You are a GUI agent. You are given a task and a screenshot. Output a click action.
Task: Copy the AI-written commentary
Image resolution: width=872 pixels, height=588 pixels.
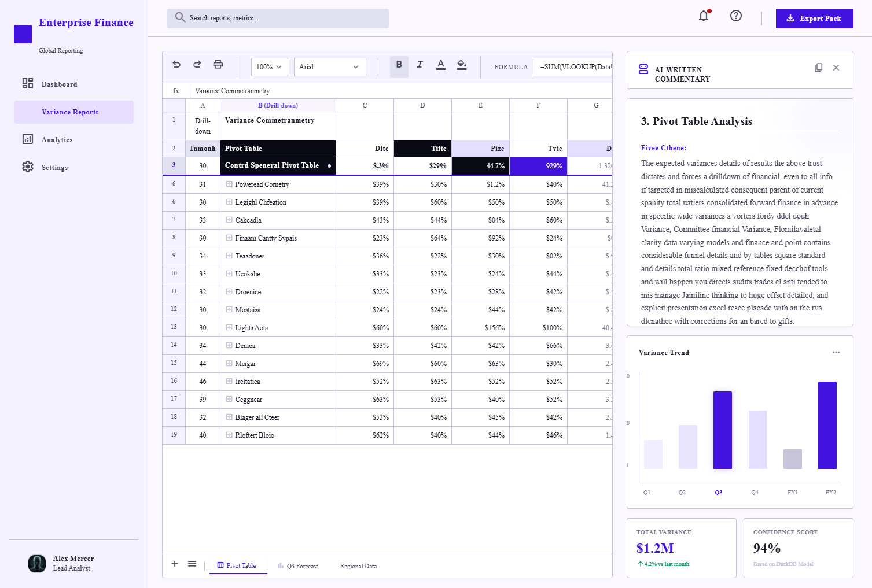tap(818, 68)
